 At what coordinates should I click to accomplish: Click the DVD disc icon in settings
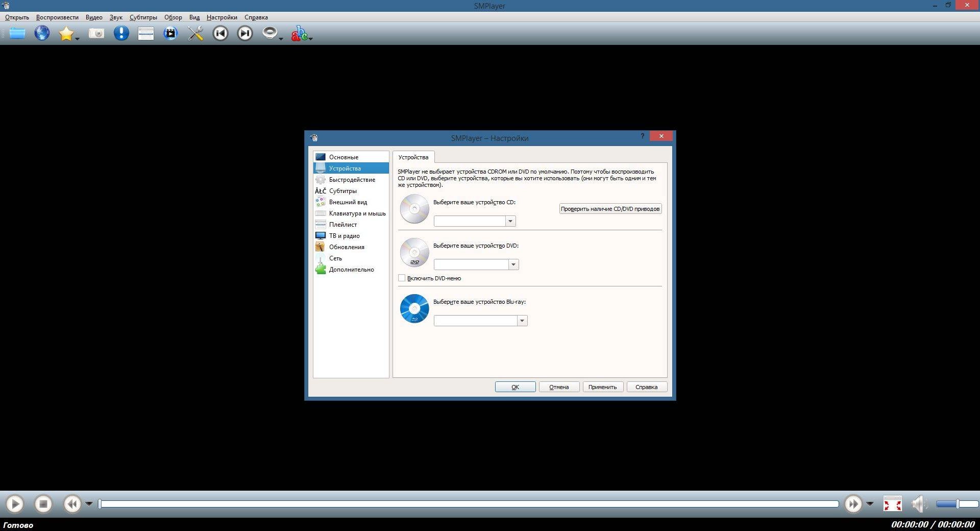point(414,252)
